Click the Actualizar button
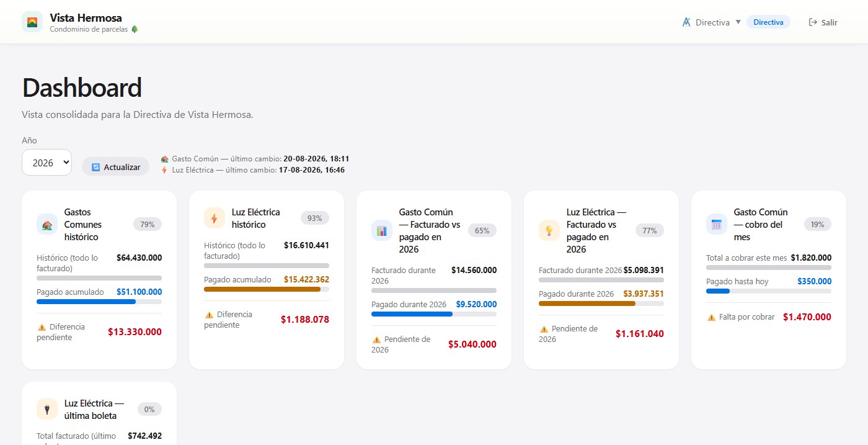This screenshot has width=868, height=445. pyautogui.click(x=115, y=167)
